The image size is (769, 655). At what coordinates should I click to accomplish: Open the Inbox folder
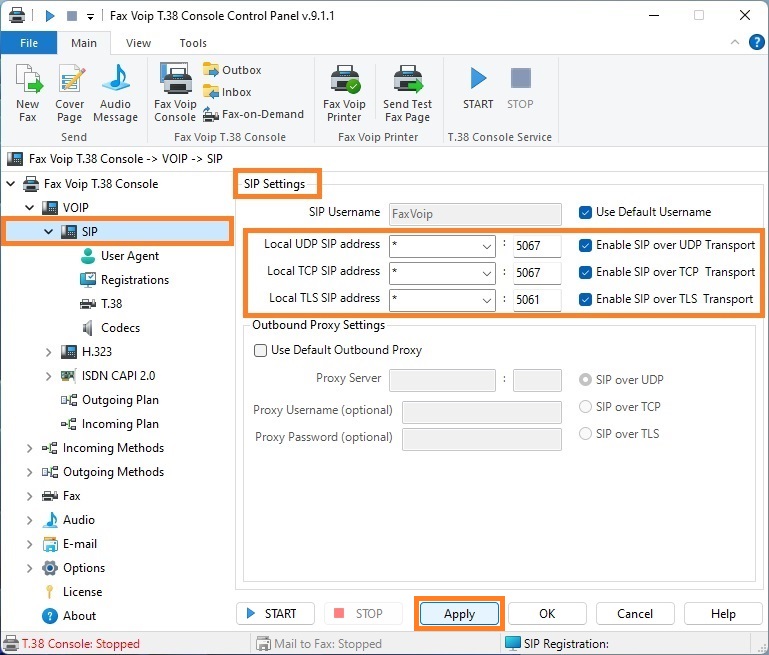227,92
